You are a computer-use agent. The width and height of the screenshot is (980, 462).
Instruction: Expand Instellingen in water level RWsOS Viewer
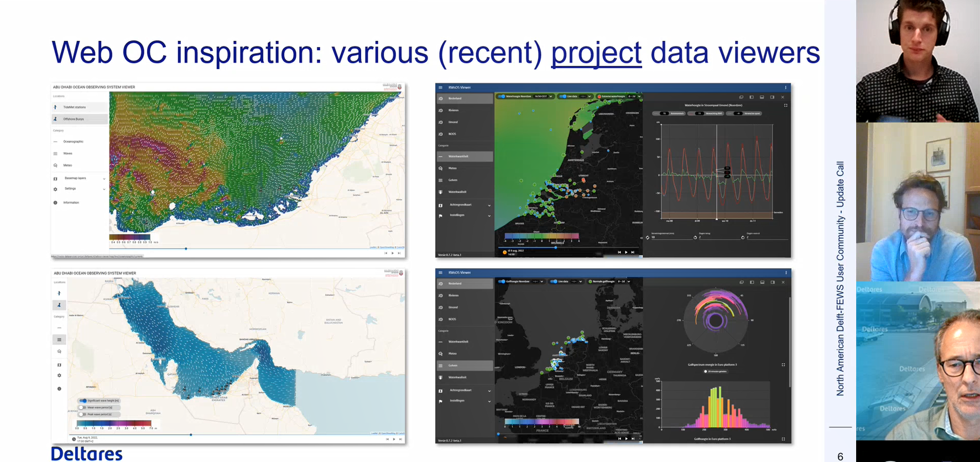[x=465, y=215]
